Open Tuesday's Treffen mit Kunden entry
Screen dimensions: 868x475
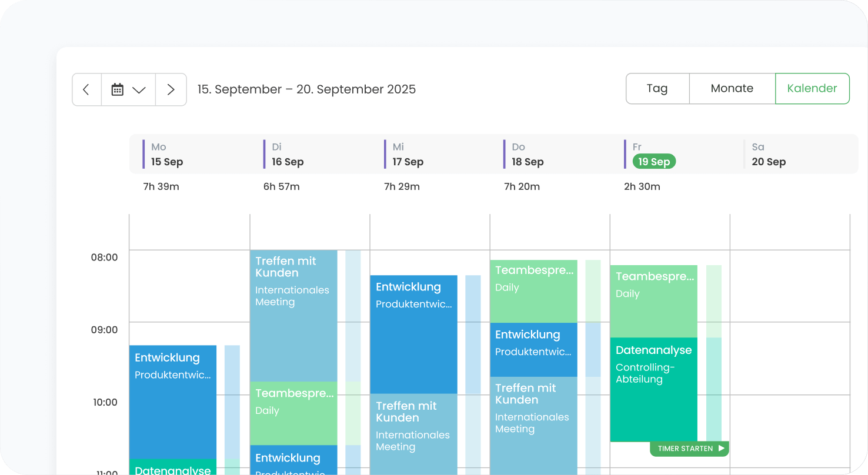pyautogui.click(x=293, y=316)
